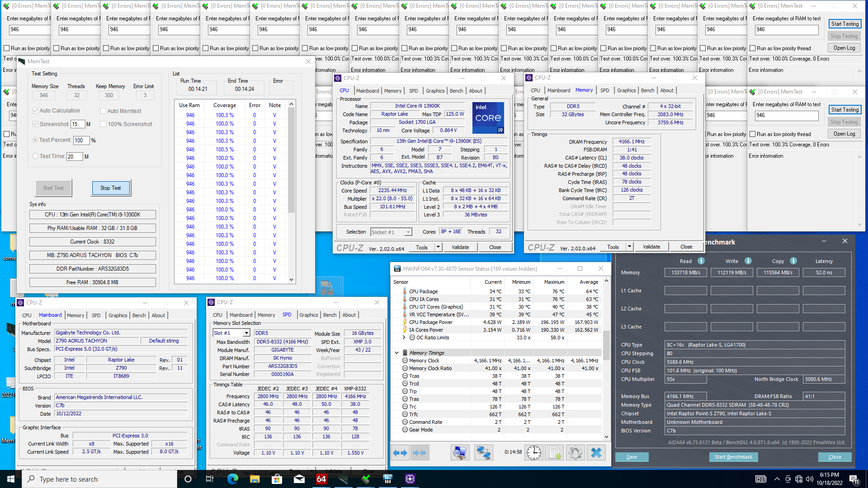Click info icon next to Read column

(701, 261)
